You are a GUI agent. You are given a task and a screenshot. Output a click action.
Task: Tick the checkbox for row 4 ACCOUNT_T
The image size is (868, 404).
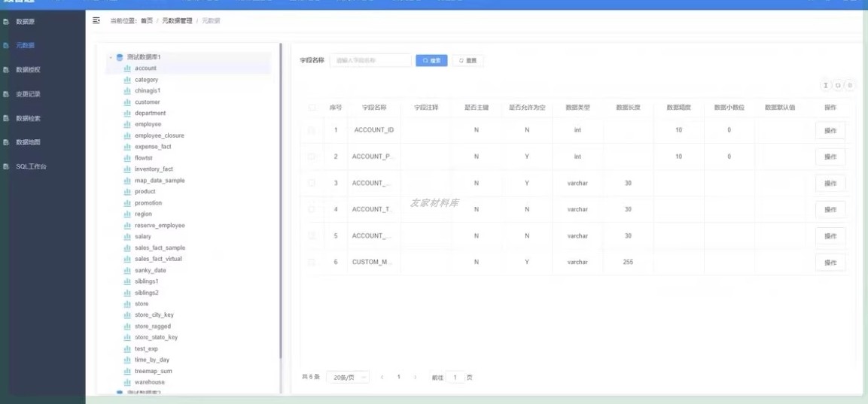coord(312,209)
